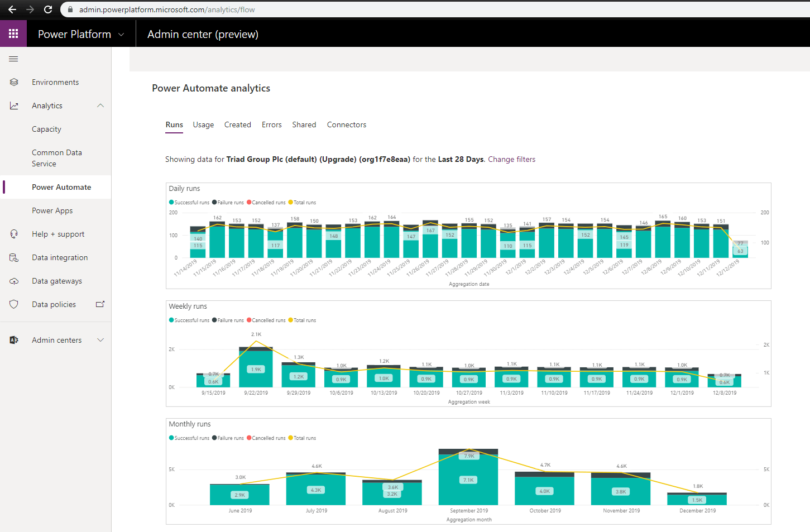Click Cancelled runs legend in Weekly runs

click(x=266, y=320)
